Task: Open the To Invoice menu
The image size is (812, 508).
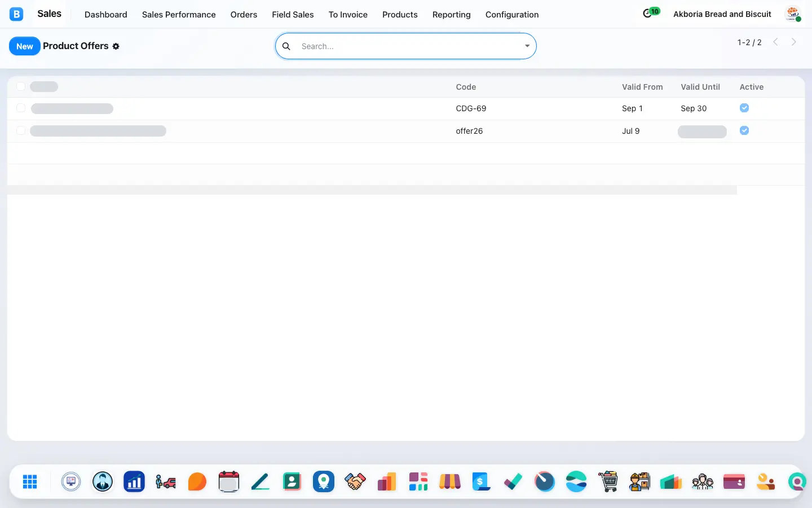Action: click(348, 15)
